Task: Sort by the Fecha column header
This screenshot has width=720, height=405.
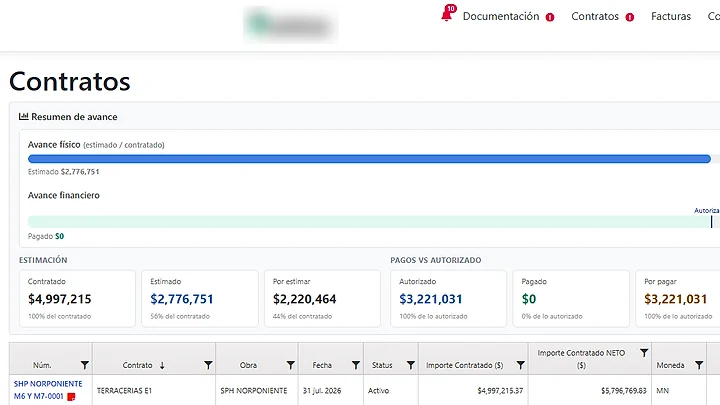Action: click(x=322, y=365)
